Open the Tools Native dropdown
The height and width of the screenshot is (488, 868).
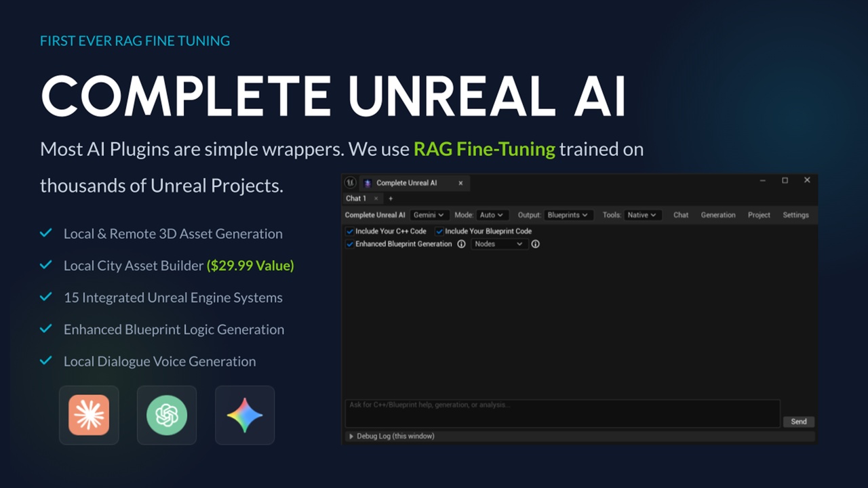(x=642, y=215)
